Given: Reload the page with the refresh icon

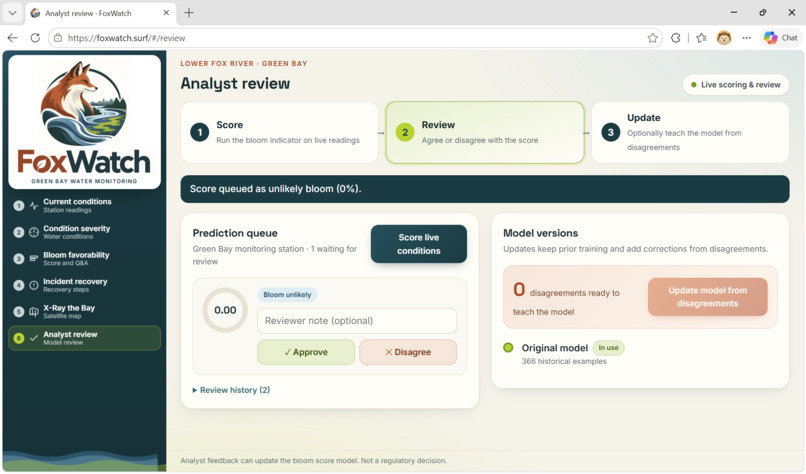Looking at the screenshot, I should [35, 38].
